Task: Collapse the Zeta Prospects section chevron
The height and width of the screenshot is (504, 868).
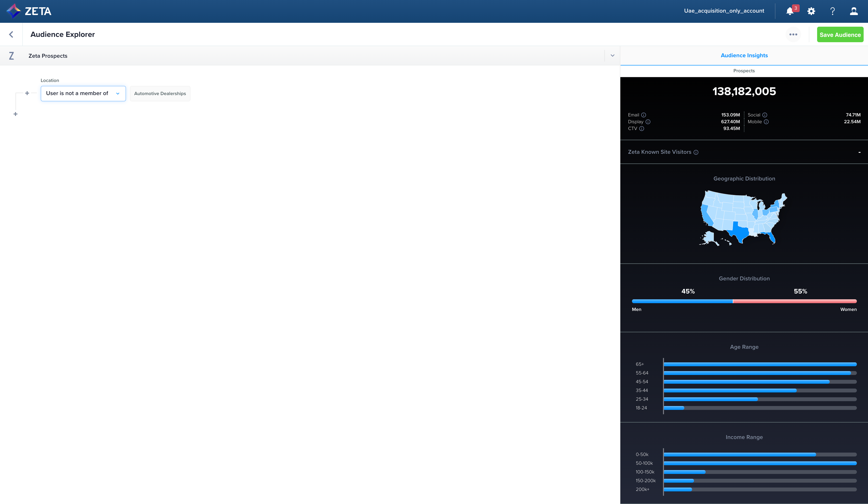Action: [612, 56]
